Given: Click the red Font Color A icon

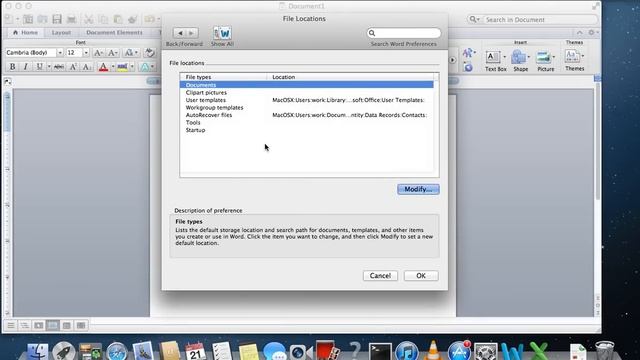Looking at the screenshot, I should [103, 67].
